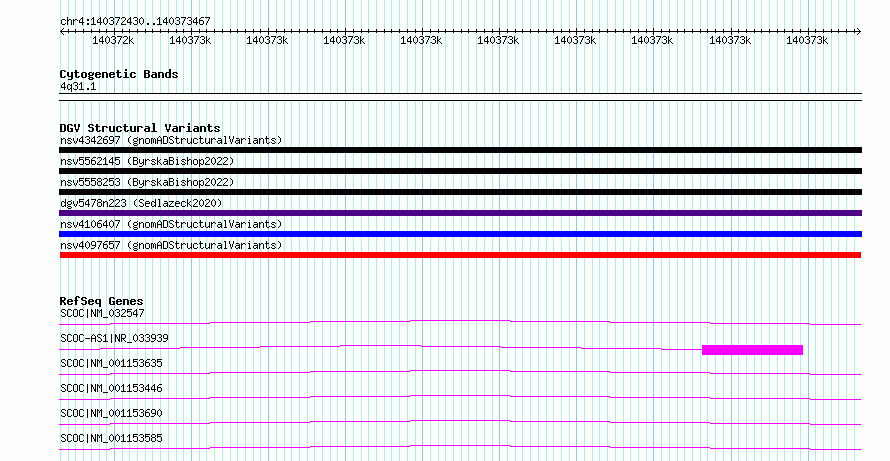Click the SCOC|NM_001153585 transcript label
The image size is (890, 461).
(x=111, y=438)
